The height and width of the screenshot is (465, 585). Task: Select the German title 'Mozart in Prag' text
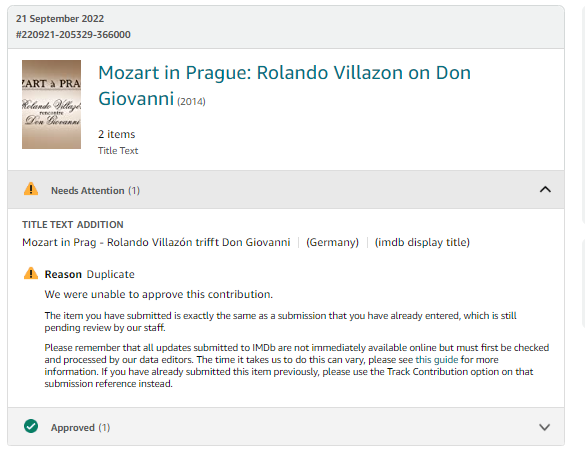[x=156, y=243]
